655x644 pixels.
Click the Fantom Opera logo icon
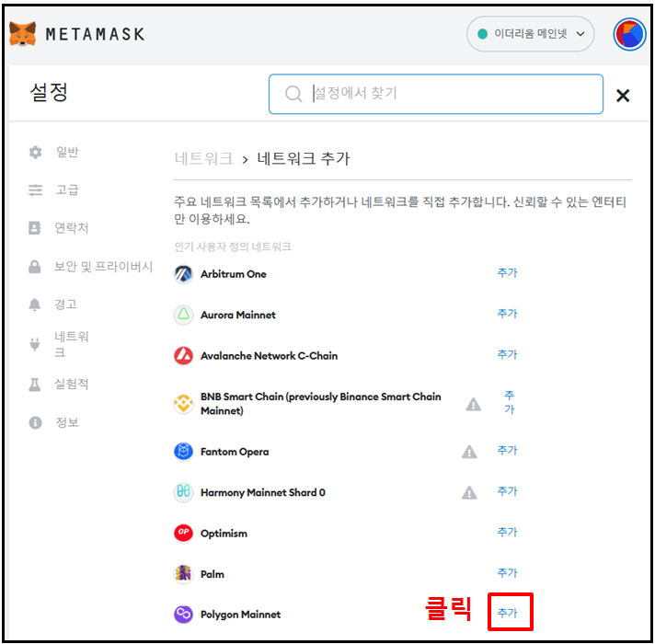(183, 452)
